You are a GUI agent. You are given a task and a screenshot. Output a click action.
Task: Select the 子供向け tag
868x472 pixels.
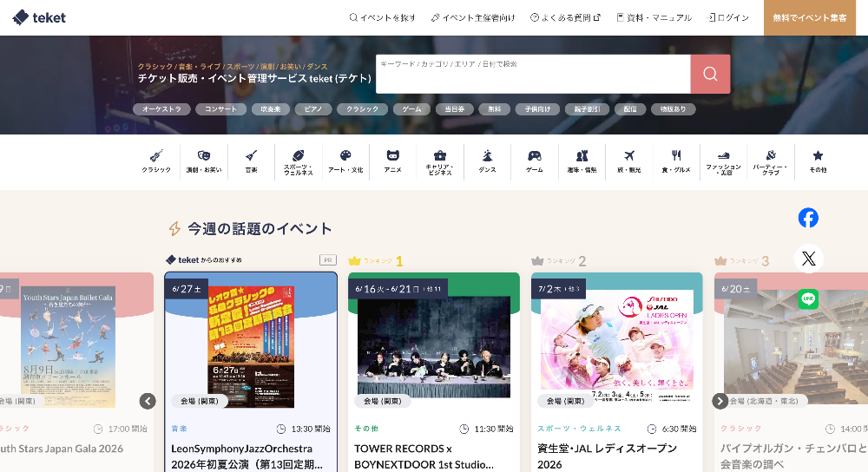click(x=537, y=109)
